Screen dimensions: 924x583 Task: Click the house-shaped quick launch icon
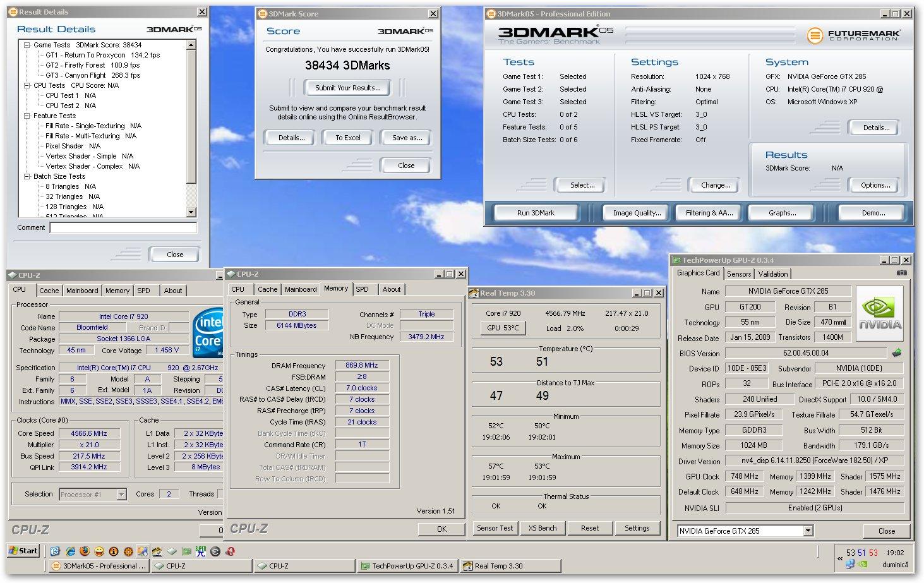(157, 551)
